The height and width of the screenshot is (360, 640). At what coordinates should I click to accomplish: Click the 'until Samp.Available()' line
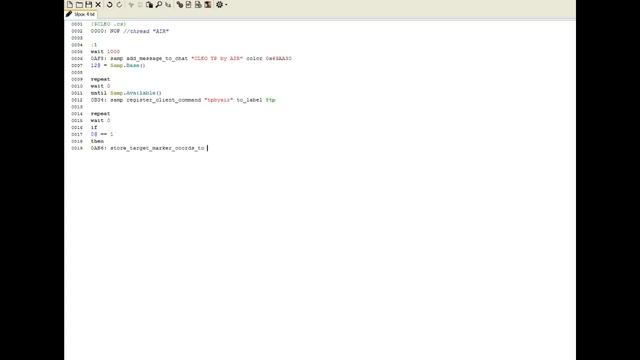click(126, 93)
